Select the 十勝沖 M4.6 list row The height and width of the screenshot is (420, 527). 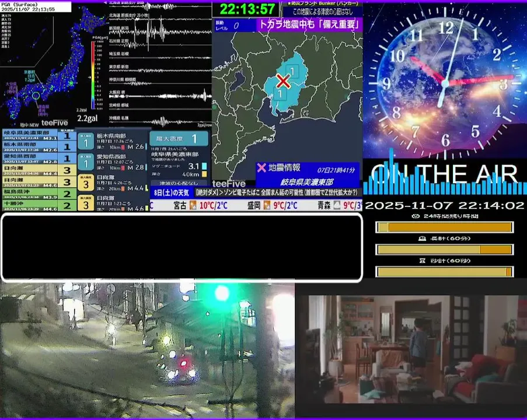click(x=39, y=205)
